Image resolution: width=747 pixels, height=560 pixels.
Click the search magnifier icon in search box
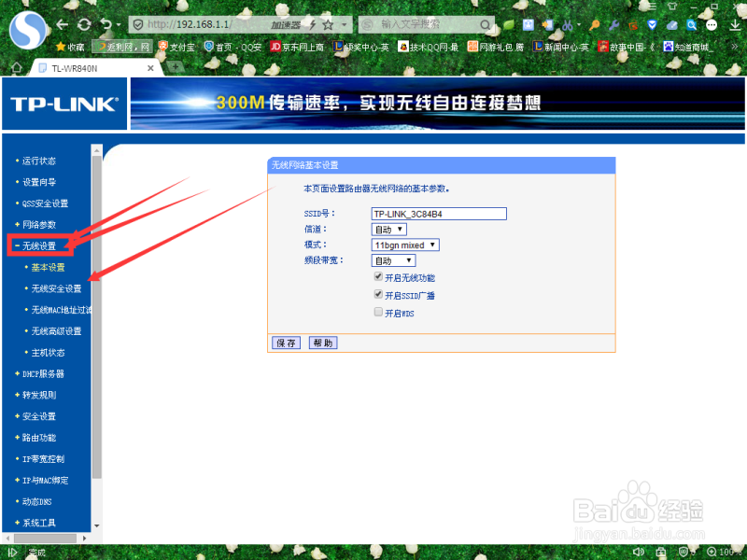485,25
